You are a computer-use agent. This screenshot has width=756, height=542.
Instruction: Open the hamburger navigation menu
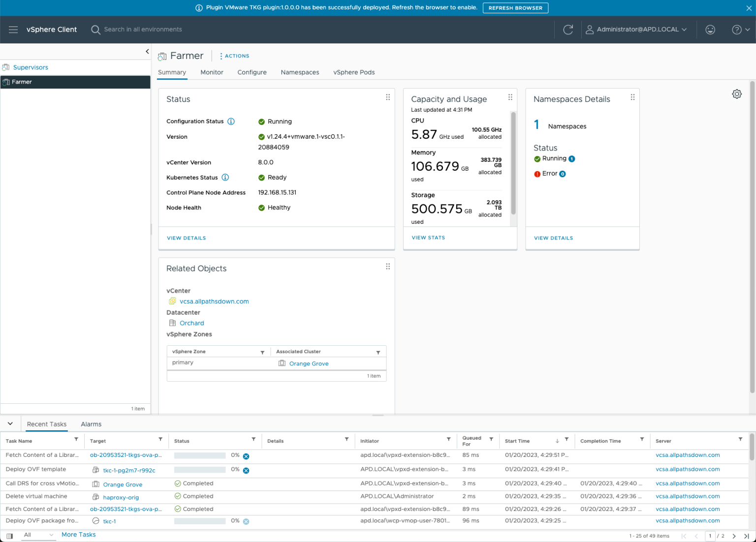pyautogui.click(x=13, y=30)
